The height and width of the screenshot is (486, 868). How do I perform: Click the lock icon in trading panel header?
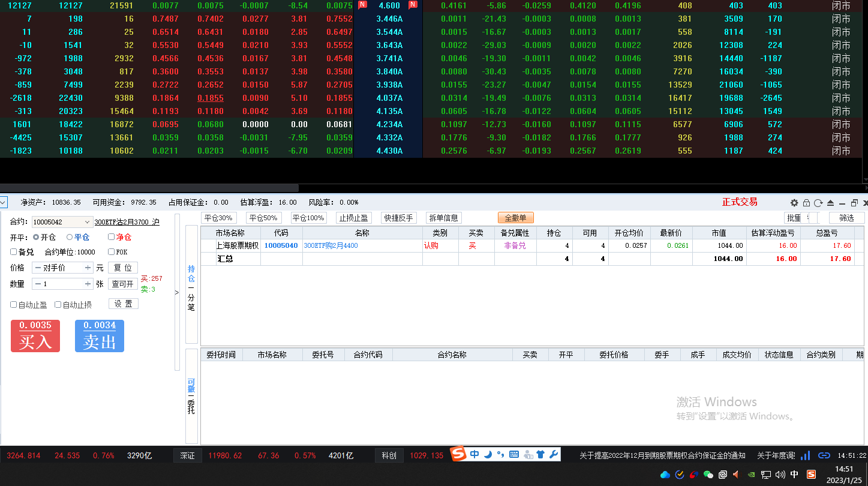pos(807,203)
